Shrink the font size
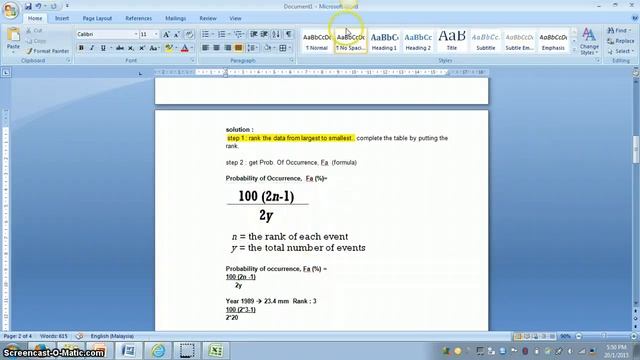The height and width of the screenshot is (360, 640). (177, 35)
